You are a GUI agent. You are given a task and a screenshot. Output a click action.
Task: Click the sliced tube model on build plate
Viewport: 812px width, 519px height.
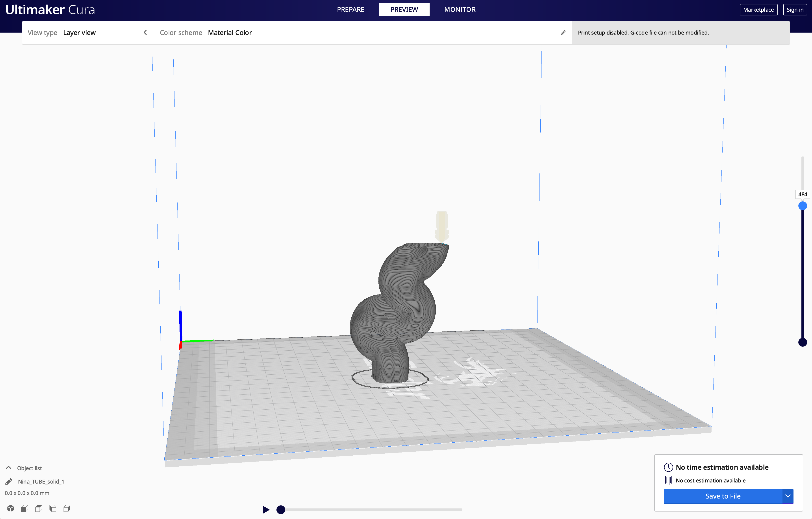[x=400, y=313]
